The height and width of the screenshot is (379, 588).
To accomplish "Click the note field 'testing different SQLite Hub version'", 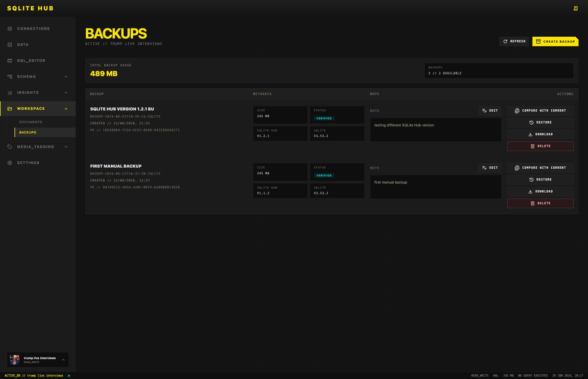I will [x=436, y=129].
